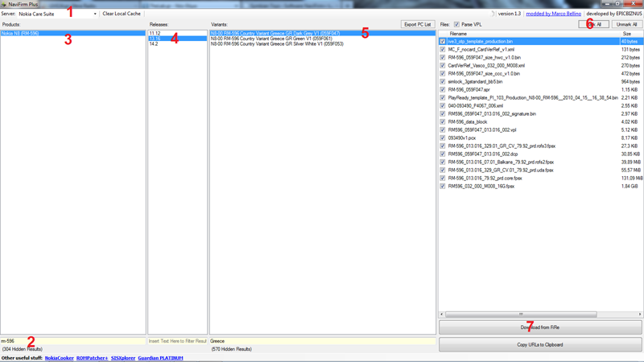Uncheck the MC_F_nocard_CardVerRef_v1.xml file checkbox
The image size is (644, 362).
[442, 49]
